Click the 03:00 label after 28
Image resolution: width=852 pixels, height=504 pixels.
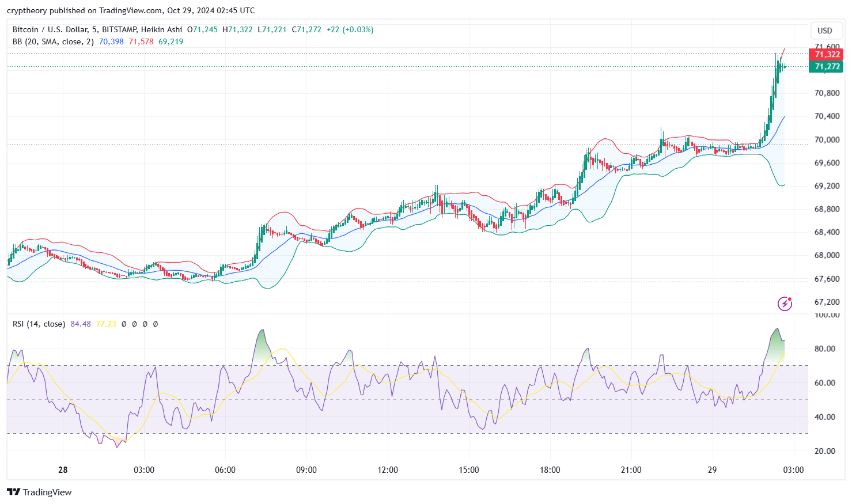point(144,470)
